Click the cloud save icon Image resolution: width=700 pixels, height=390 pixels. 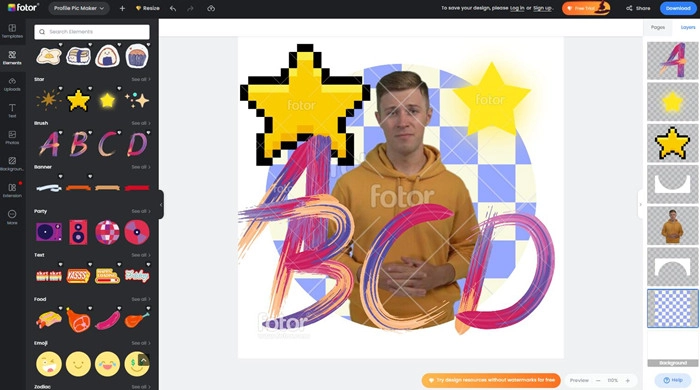click(211, 8)
